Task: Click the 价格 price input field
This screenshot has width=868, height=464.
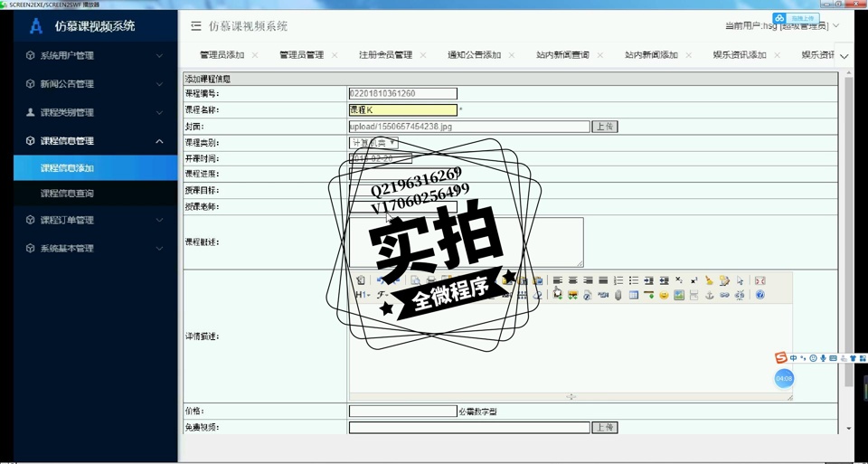Action: pos(402,412)
